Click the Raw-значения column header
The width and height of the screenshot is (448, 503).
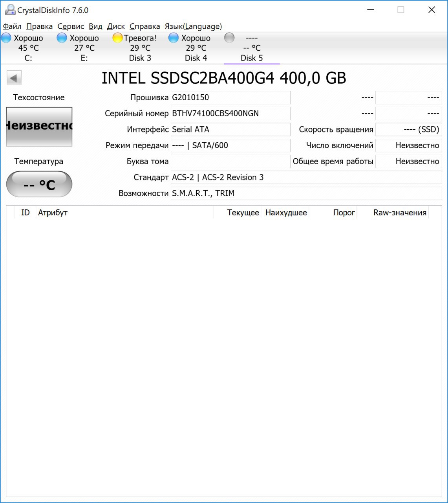pyautogui.click(x=393, y=213)
